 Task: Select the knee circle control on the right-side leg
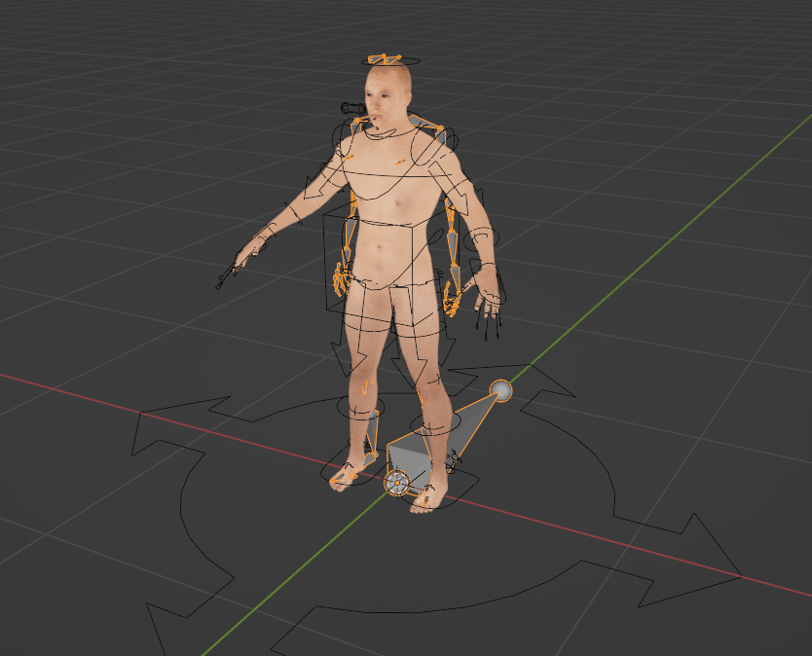coord(436,425)
